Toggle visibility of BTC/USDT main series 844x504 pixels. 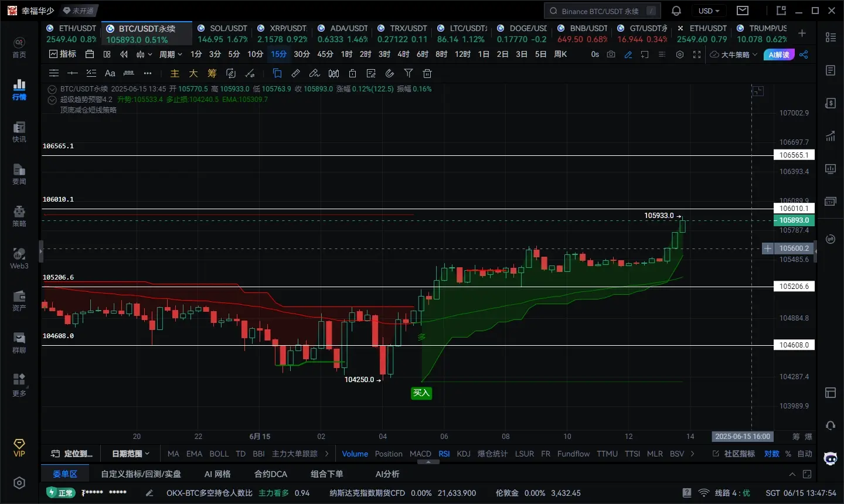(52, 89)
